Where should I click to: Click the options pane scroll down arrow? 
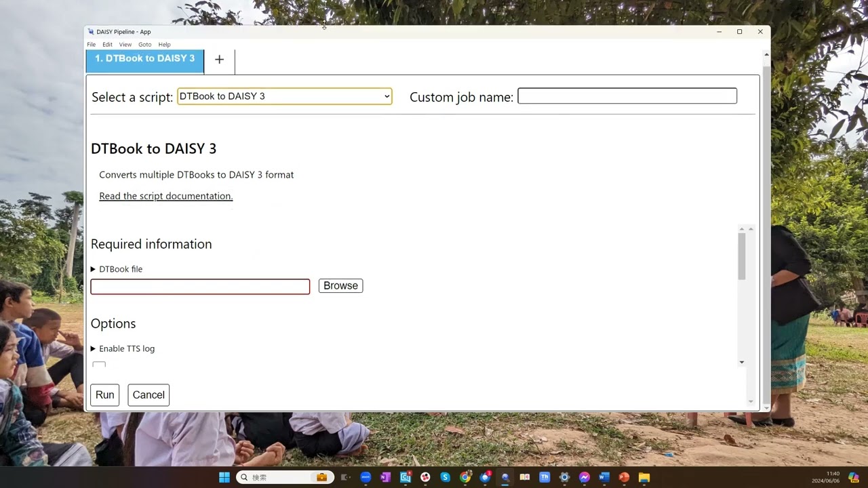742,363
